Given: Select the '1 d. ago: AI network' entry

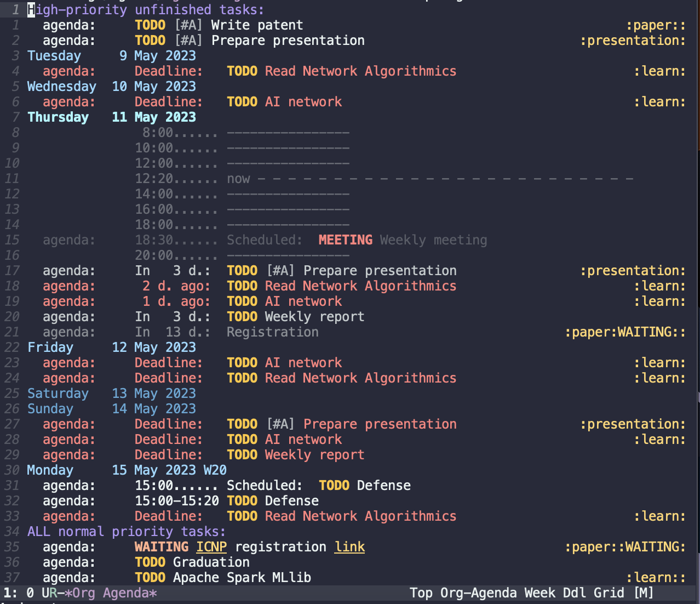Looking at the screenshot, I should point(364,301).
